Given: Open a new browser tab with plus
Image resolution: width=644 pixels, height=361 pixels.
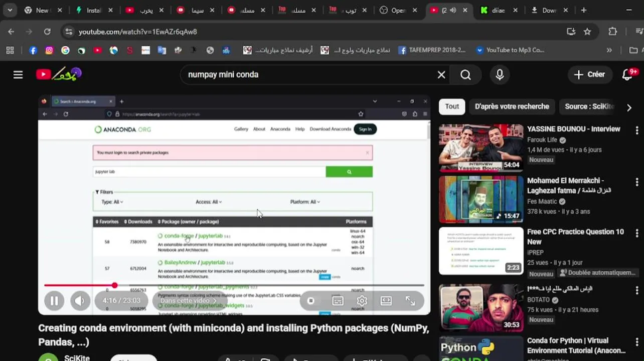Looking at the screenshot, I should point(583,10).
